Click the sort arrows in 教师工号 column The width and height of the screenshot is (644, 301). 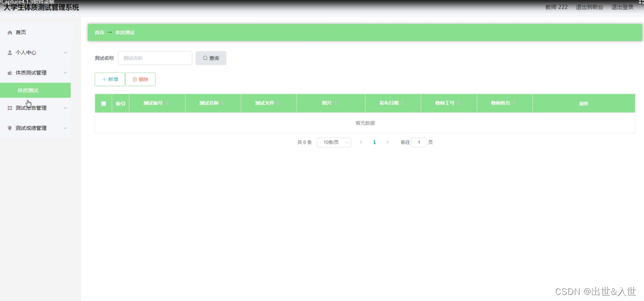pos(459,104)
